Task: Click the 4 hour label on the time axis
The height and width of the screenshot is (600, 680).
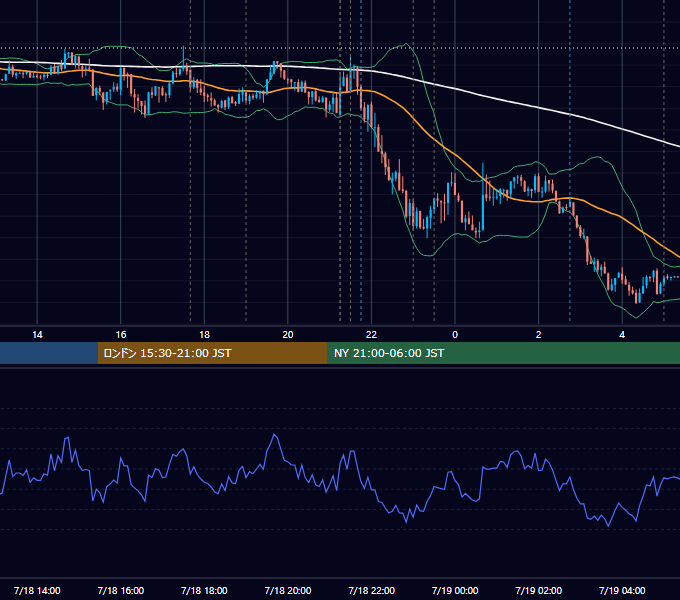Action: (622, 335)
